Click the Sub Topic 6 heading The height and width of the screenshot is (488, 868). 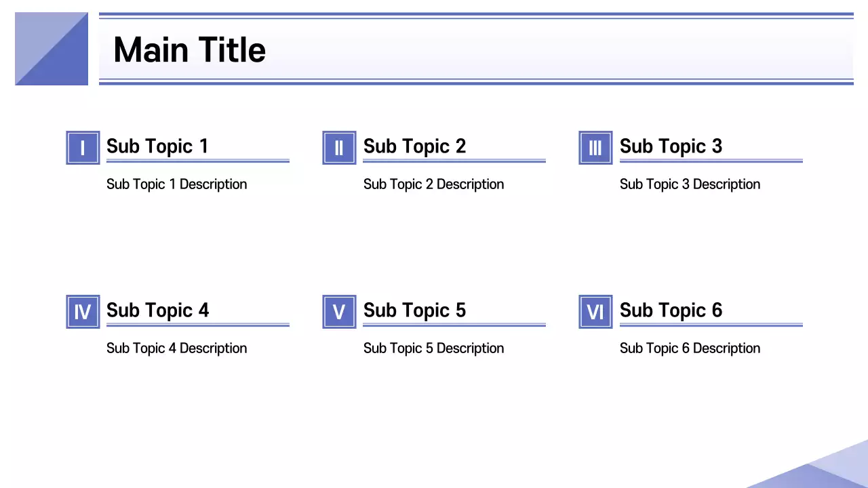671,310
